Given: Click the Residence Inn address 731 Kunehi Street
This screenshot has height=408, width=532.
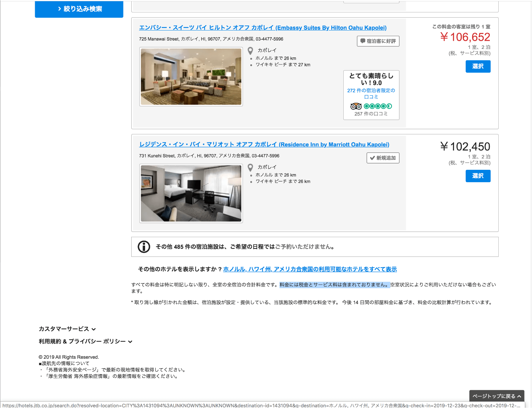Looking at the screenshot, I should tap(209, 156).
